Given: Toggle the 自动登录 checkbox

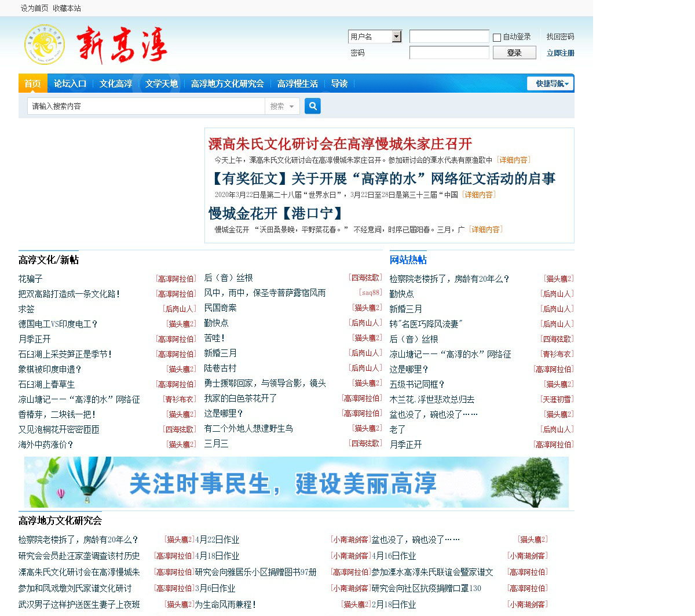Looking at the screenshot, I should coord(497,38).
